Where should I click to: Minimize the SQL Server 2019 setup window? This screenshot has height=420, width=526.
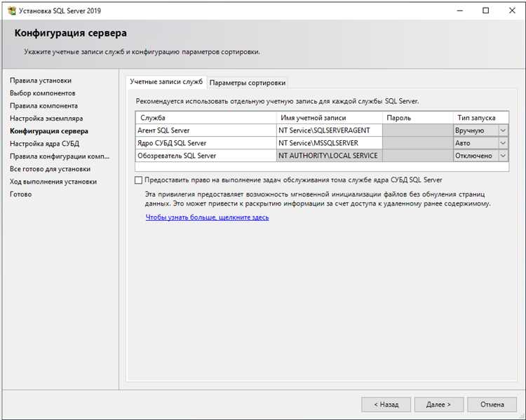click(x=460, y=11)
